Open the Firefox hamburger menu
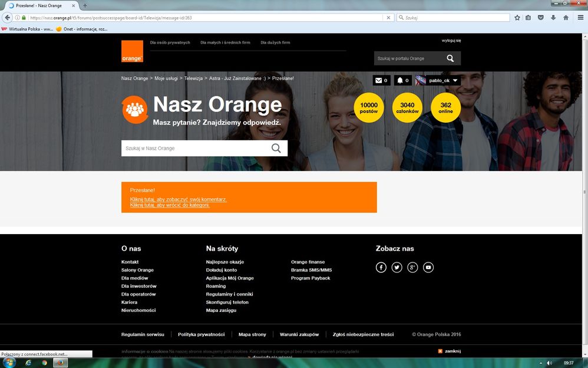This screenshot has width=588, height=368. 580,18
